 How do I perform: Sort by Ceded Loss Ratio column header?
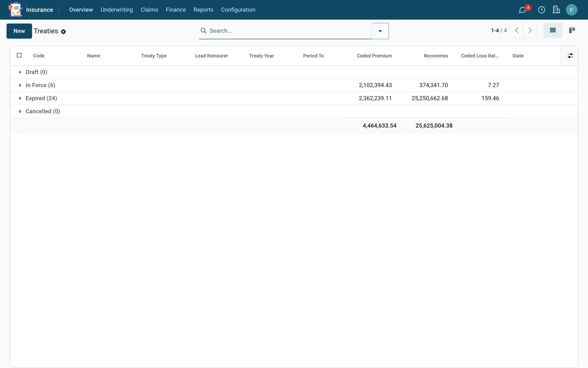tap(480, 56)
